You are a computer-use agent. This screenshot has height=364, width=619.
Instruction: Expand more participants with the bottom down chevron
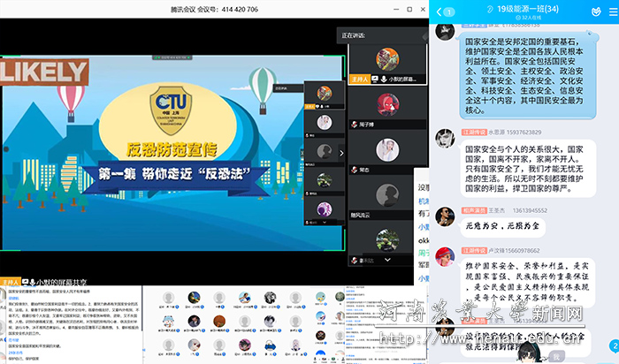point(387,260)
